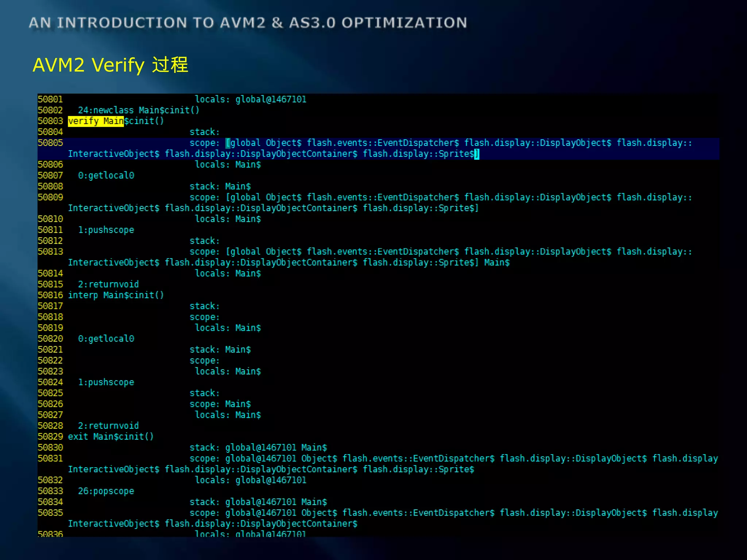Screen dimensions: 747x560
Task: Click line number 50809
Action: [50, 198]
